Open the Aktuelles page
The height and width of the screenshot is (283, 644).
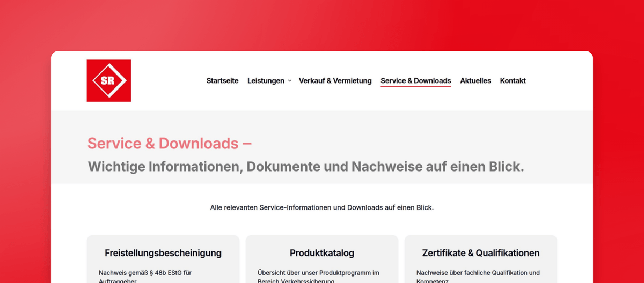pos(475,81)
